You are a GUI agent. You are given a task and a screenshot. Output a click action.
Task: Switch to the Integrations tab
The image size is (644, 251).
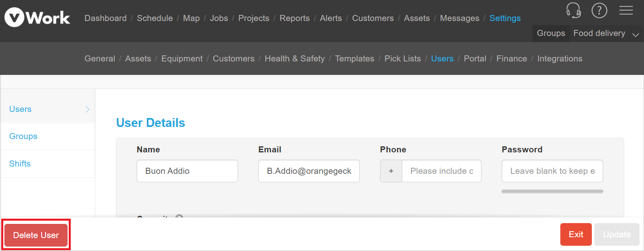click(560, 59)
